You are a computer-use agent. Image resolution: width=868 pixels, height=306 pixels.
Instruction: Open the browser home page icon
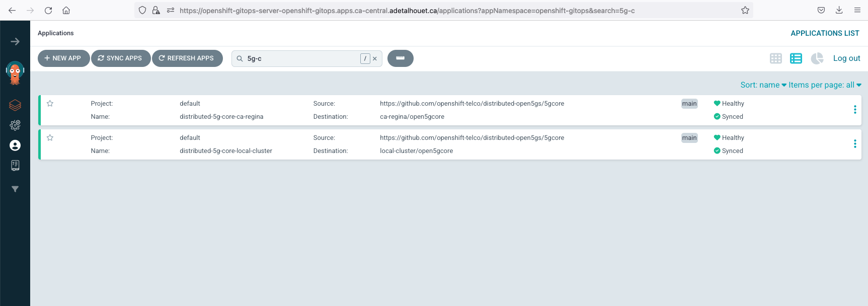coord(66,10)
